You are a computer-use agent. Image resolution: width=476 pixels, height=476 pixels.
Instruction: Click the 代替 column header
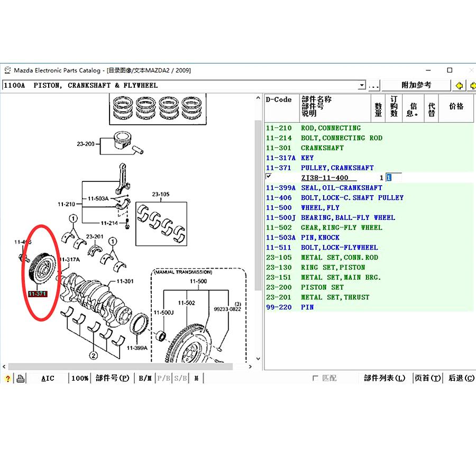432,108
